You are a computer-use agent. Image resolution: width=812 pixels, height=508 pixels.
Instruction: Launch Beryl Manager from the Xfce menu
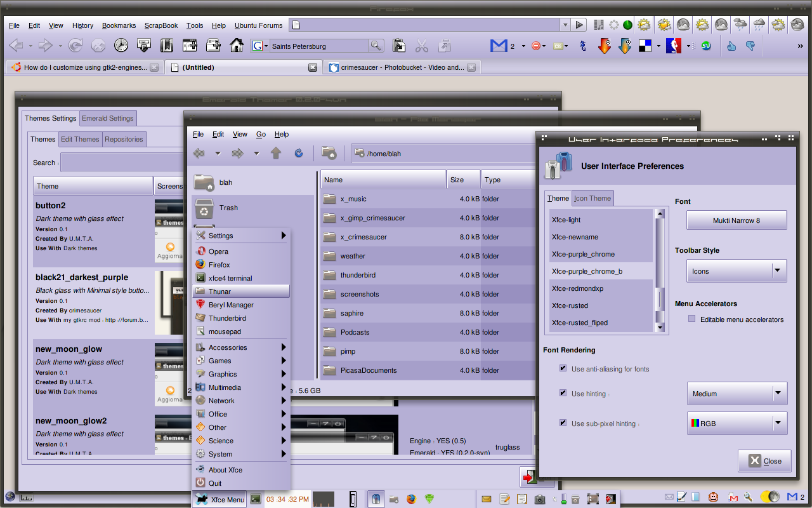241,305
